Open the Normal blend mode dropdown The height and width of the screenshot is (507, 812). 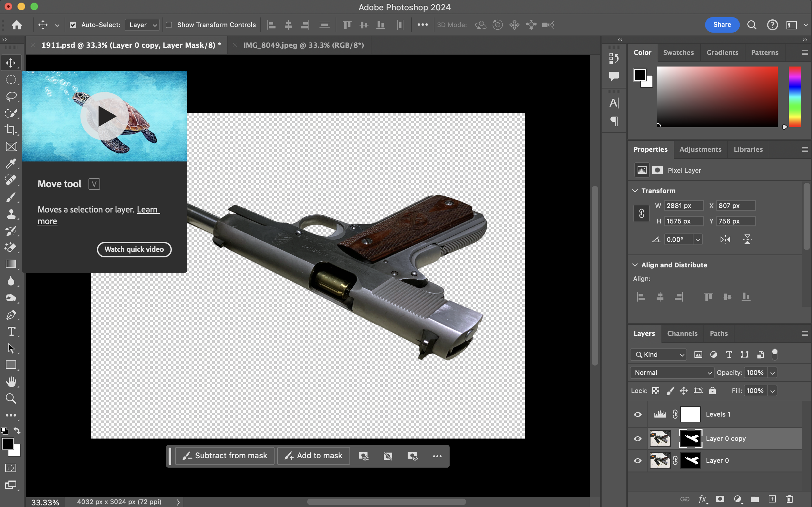click(672, 373)
